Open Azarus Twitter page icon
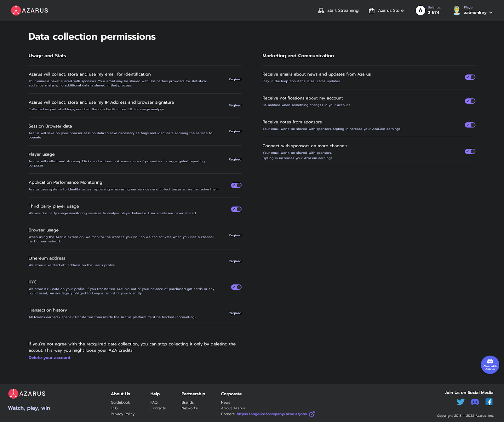This screenshot has width=504, height=422. click(461, 402)
